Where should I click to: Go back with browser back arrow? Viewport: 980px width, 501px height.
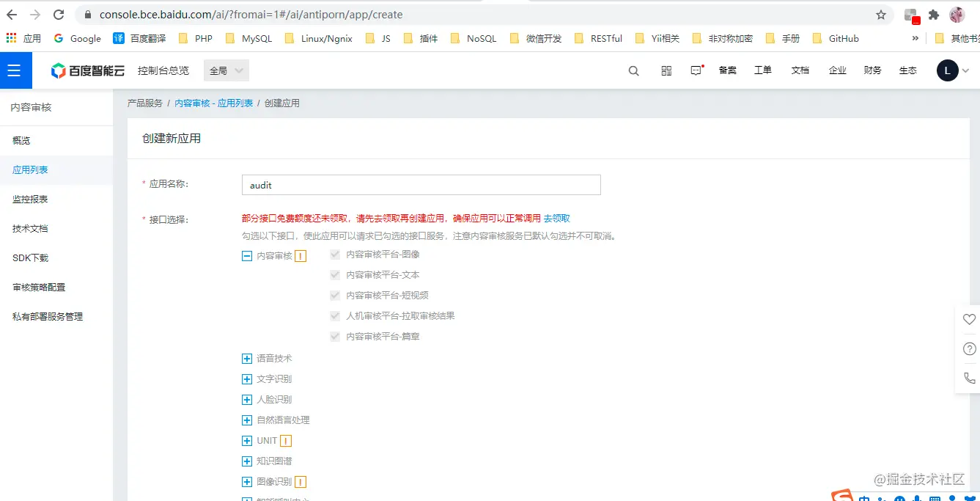12,15
